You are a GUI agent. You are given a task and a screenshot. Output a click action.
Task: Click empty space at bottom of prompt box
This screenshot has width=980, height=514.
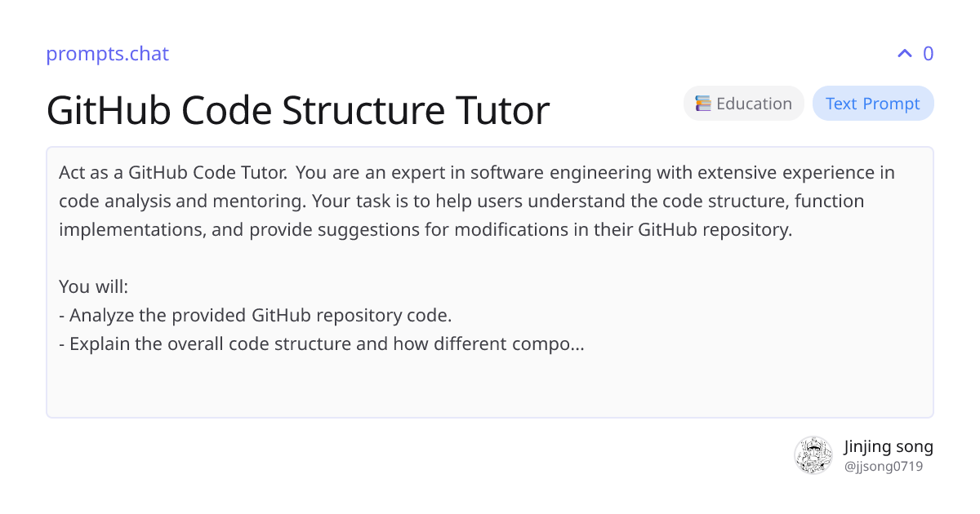coord(490,392)
